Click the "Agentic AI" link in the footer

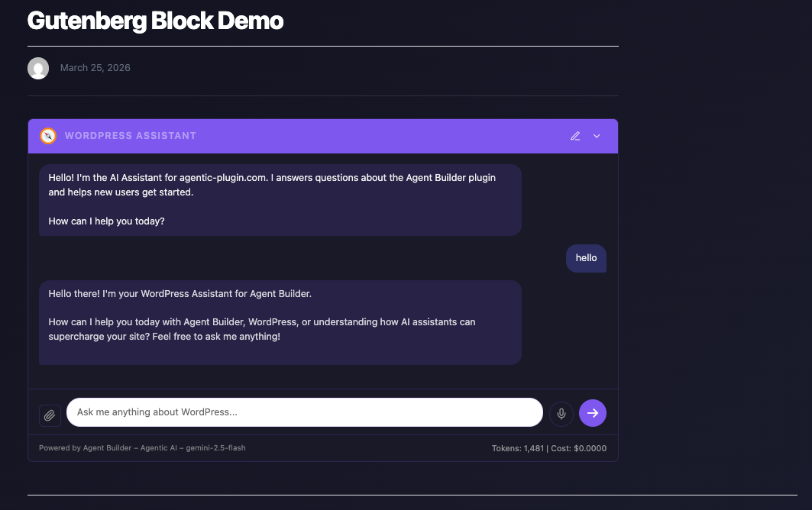coord(159,448)
